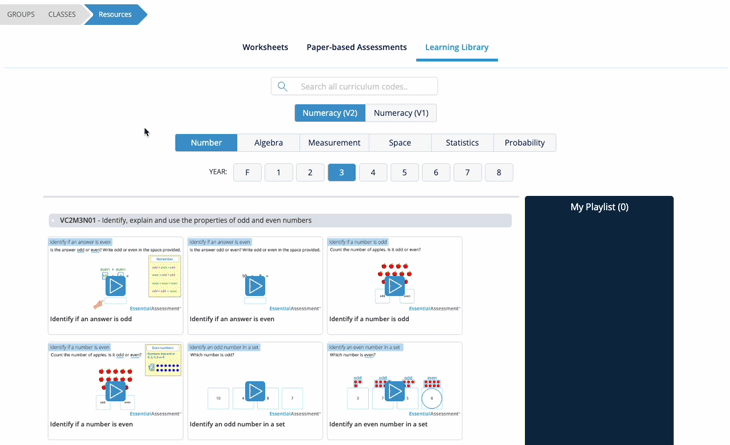
Task: Select the Algebra strand
Action: [268, 143]
